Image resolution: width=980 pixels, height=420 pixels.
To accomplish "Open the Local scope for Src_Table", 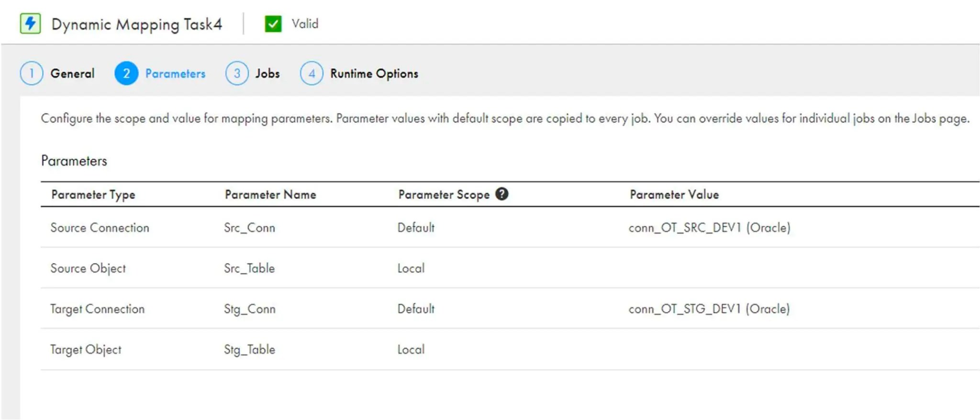I will (411, 268).
